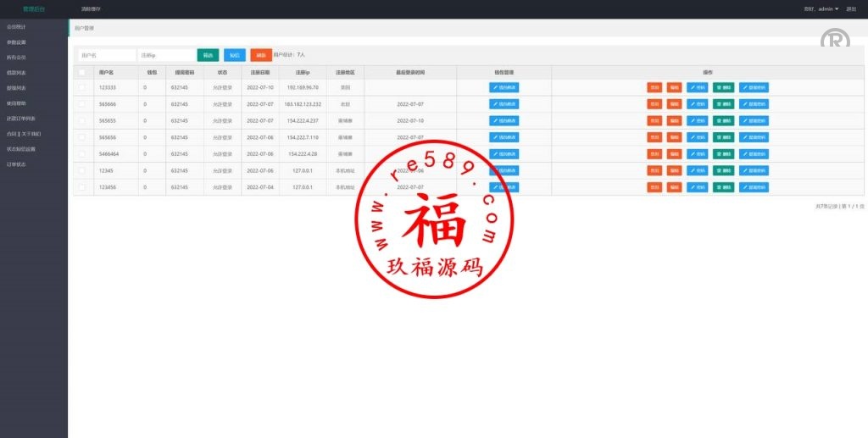Image resolution: width=868 pixels, height=438 pixels.
Task: Click 清除缓存 in the top navigation bar
Action: [x=91, y=8]
